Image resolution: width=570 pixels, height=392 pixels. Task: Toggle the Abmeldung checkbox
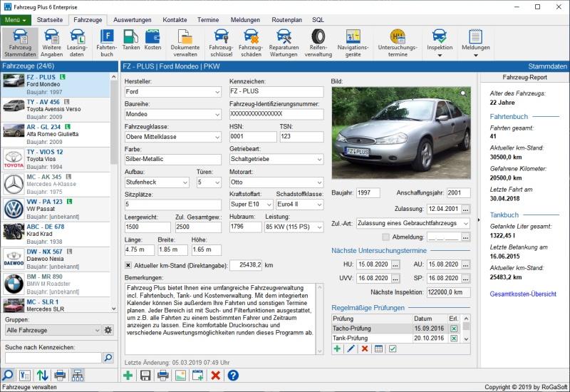click(x=385, y=237)
